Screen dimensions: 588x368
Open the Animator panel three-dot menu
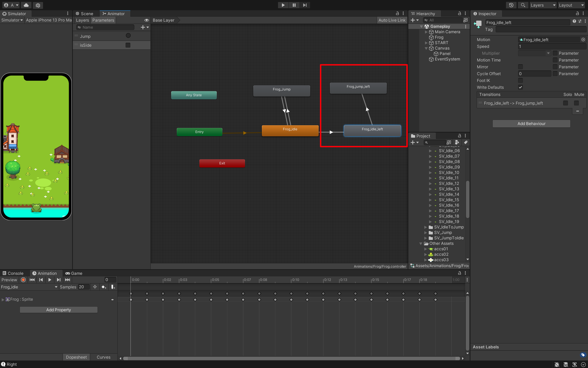point(403,14)
